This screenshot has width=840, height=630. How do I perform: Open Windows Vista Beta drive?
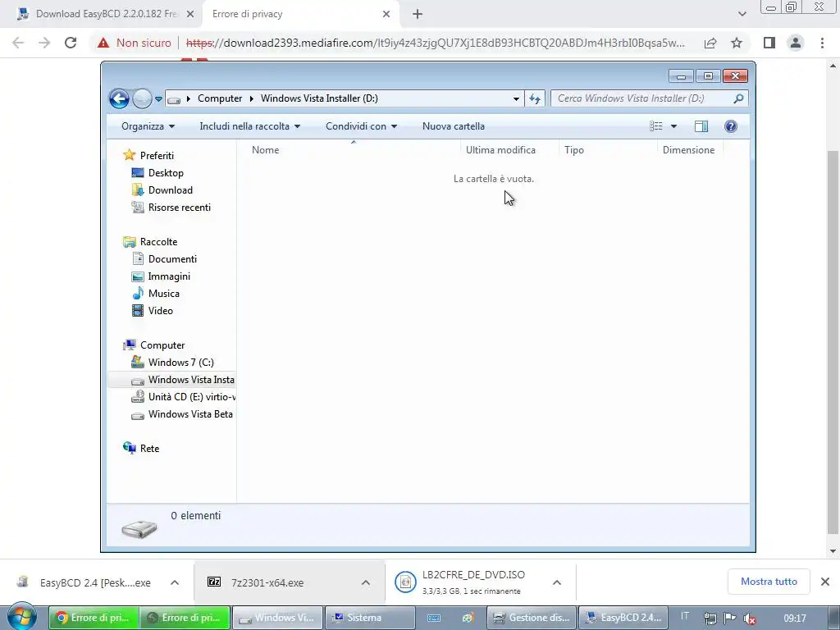coord(183,414)
